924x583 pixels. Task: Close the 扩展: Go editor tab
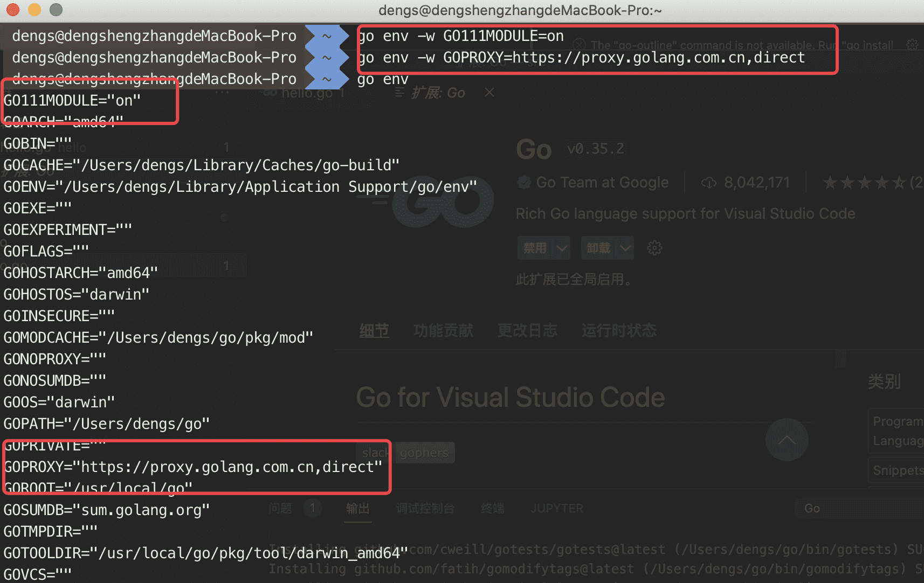[489, 92]
